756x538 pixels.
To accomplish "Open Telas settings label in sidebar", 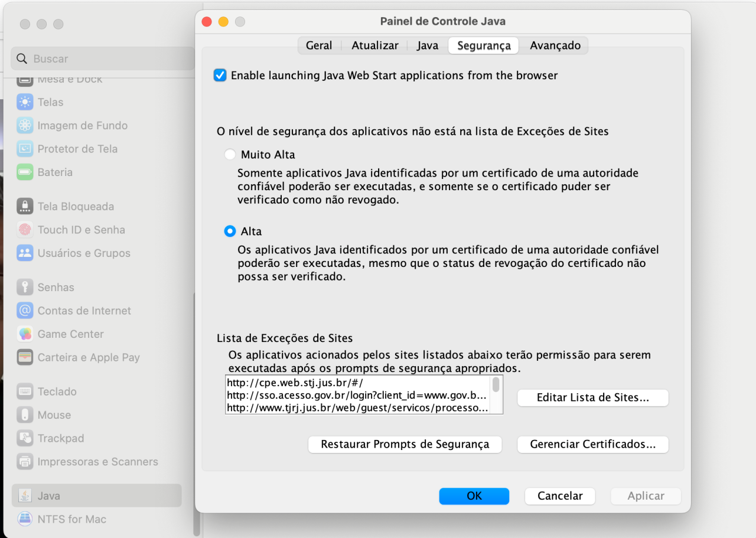I will [50, 102].
